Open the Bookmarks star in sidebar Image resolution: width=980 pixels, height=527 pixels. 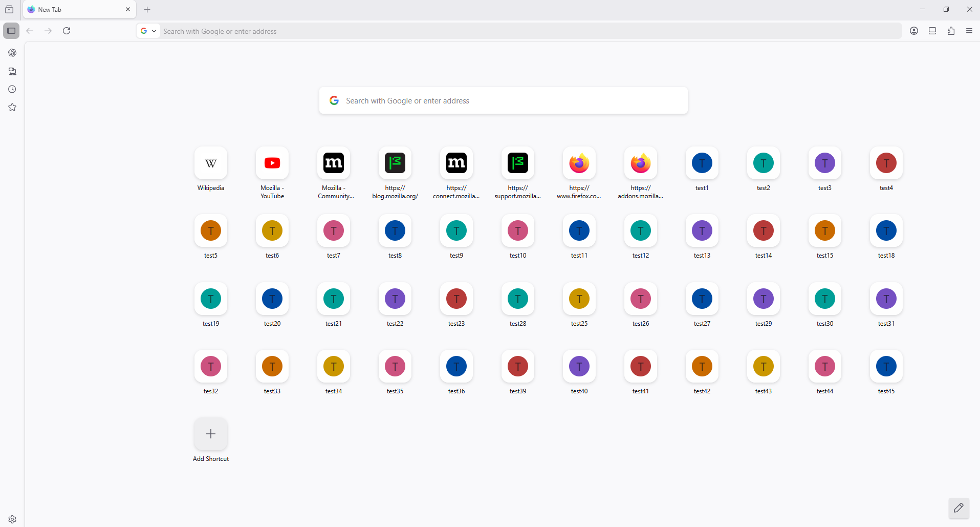[12, 107]
